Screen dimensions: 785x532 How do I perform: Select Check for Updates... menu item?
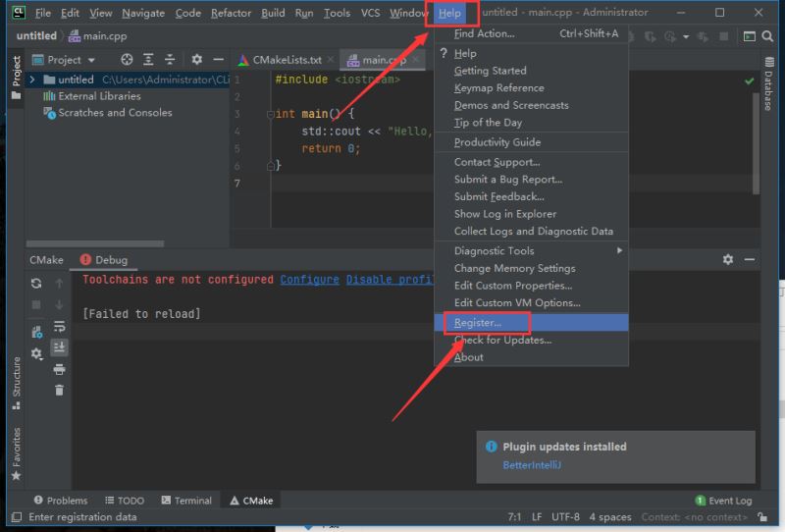(531, 340)
